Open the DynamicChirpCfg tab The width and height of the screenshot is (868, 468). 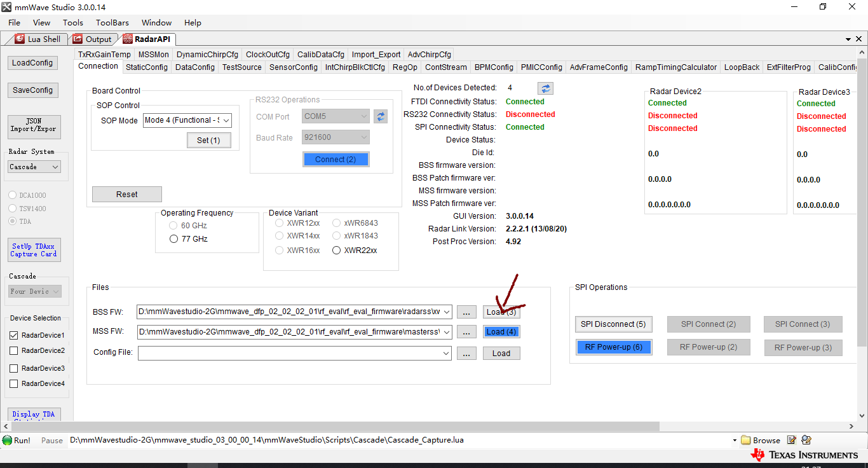tap(207, 55)
